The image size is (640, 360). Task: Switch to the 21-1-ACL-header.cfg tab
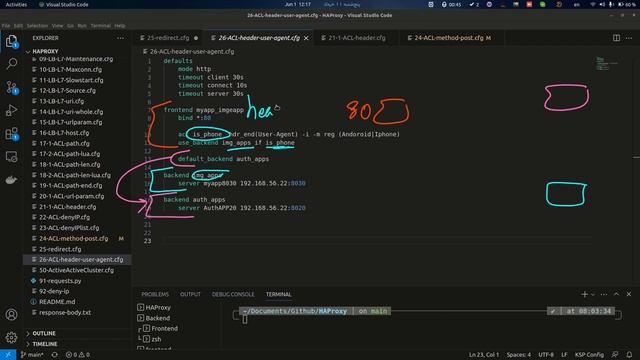356,38
